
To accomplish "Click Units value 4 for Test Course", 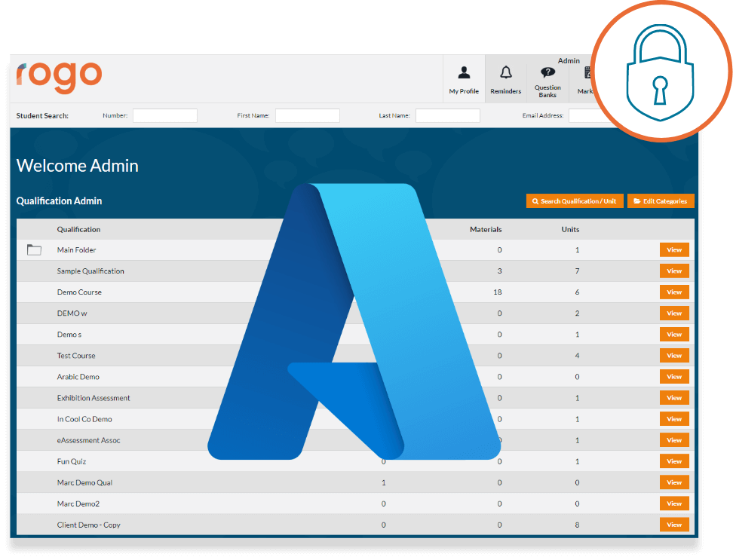I will (x=578, y=356).
